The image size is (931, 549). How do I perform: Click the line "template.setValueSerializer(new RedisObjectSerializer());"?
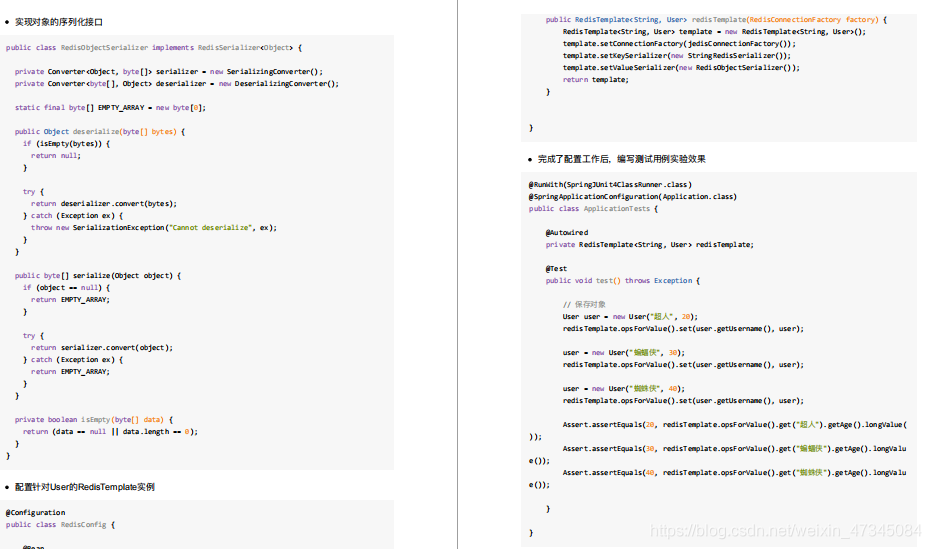click(682, 68)
